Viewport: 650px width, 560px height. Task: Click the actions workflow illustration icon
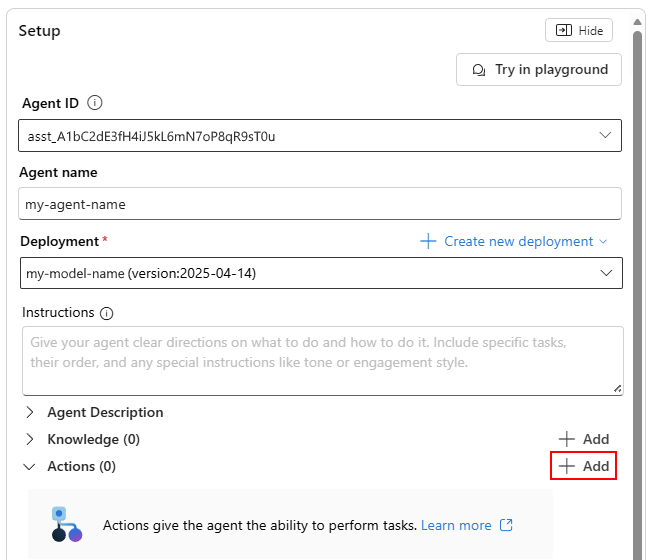tap(67, 524)
